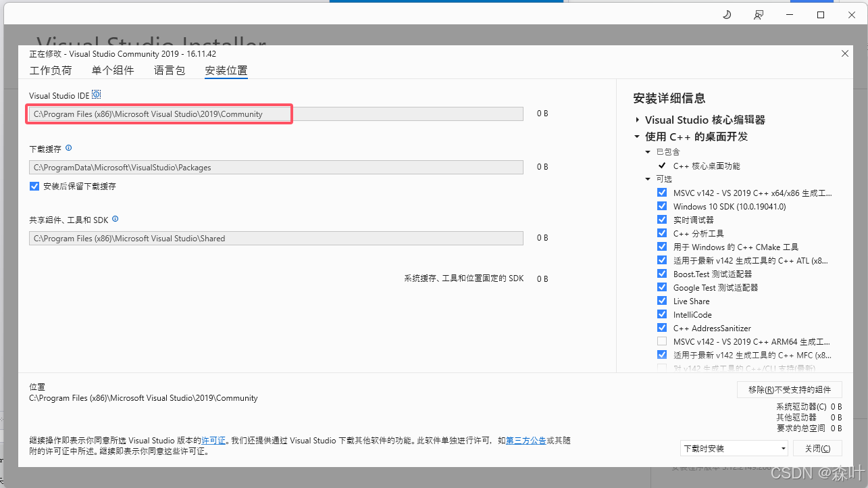Uncheck Google Test 测试适配器
868x488 pixels.
pos(662,287)
